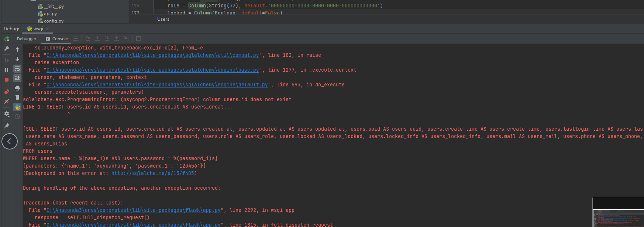This screenshot has height=227, width=644.
Task: Toggle mute breakpoints icon
Action: 7,102
